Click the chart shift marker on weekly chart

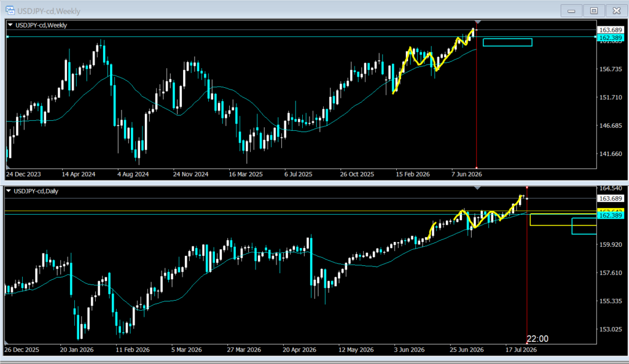click(x=477, y=21)
